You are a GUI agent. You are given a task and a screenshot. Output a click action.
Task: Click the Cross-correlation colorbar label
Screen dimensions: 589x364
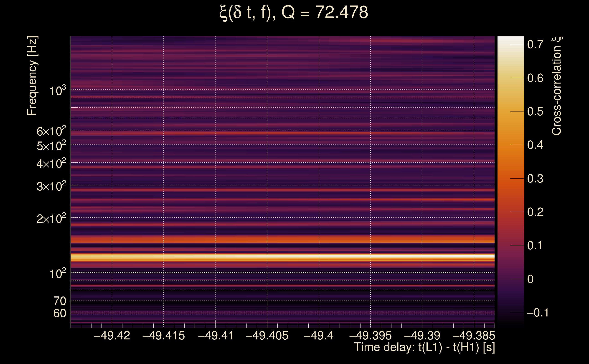[557, 86]
